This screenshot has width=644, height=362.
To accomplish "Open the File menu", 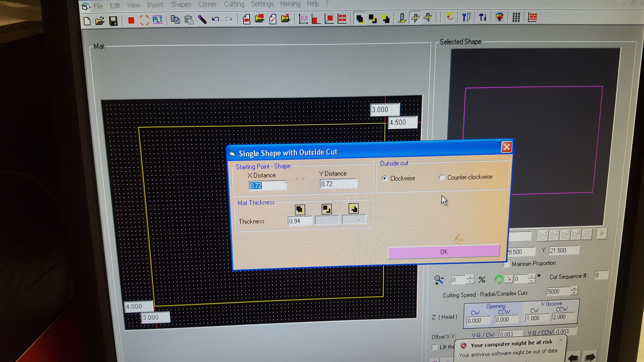I will pos(98,6).
